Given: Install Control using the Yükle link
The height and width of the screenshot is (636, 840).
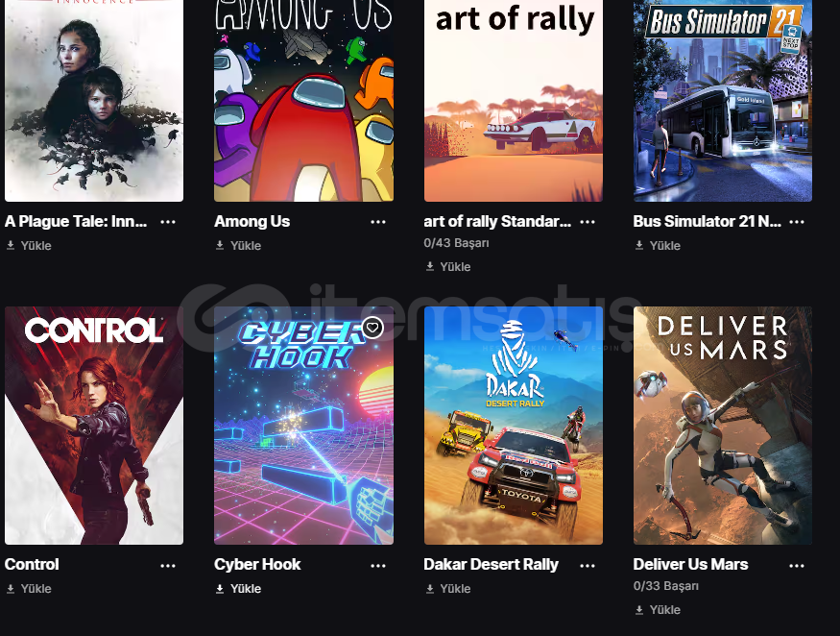Looking at the screenshot, I should click(x=29, y=589).
